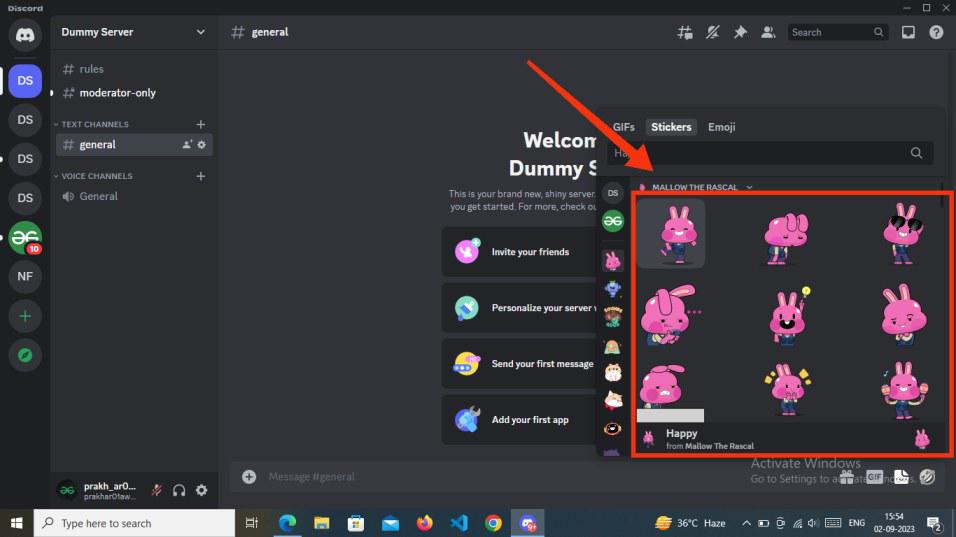Select GeeksforGeeks server stickers in picker sidebar
Image resolution: width=956 pixels, height=537 pixels.
point(613,221)
